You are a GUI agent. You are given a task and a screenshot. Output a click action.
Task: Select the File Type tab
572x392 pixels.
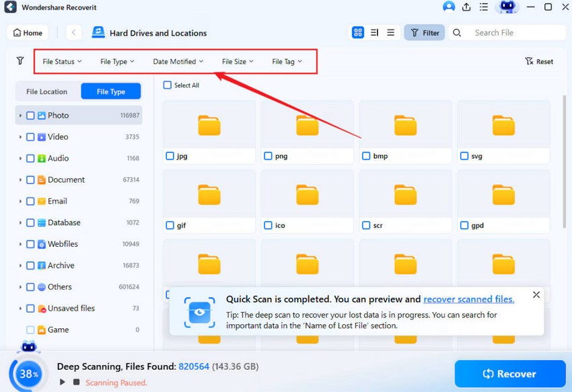(x=110, y=91)
